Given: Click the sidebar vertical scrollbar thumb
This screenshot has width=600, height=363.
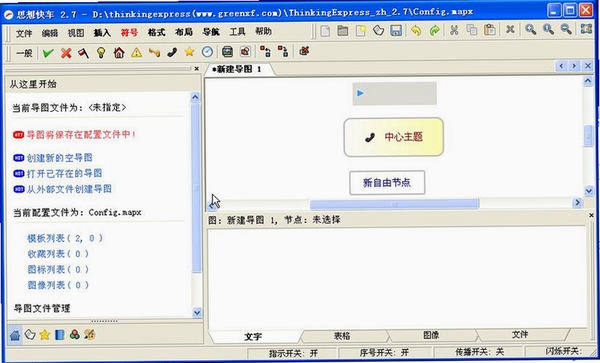Looking at the screenshot, I should pyautogui.click(x=196, y=187).
